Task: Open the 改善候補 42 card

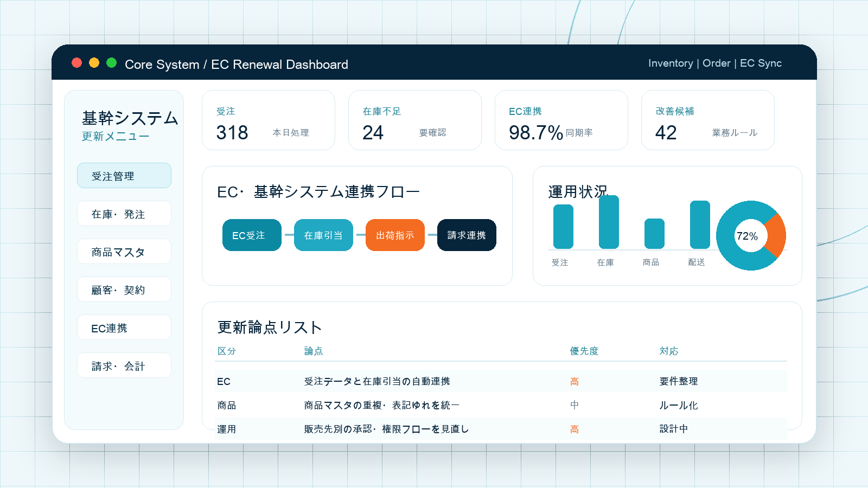Action: pyautogui.click(x=708, y=120)
